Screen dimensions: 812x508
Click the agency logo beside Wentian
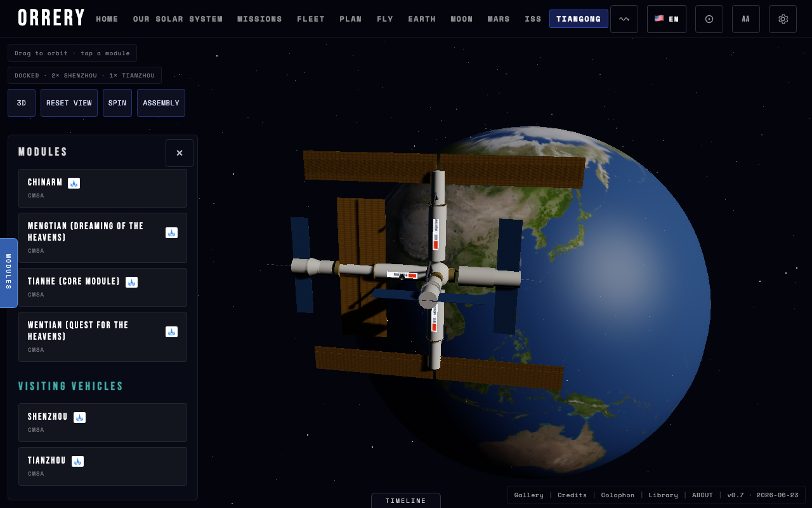171,331
